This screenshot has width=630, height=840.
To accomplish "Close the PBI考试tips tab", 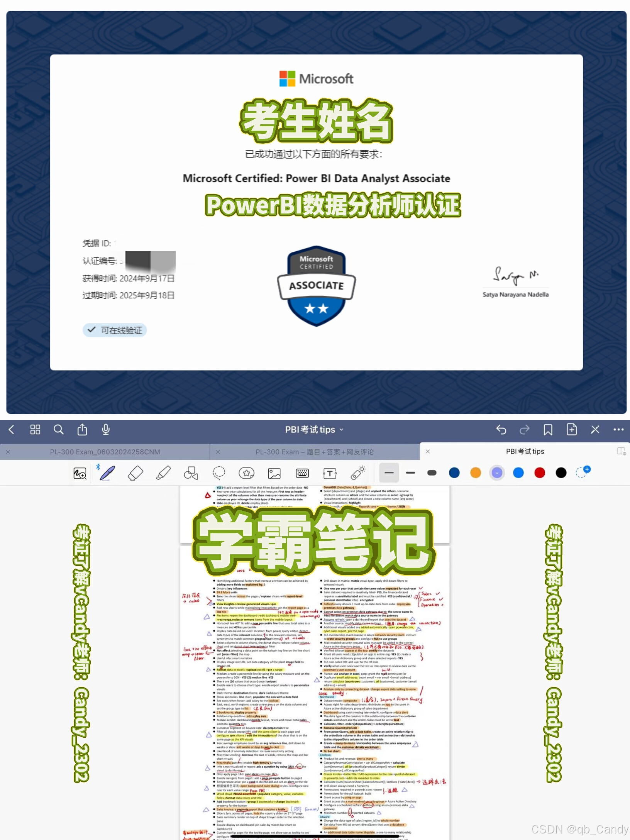I will (428, 451).
